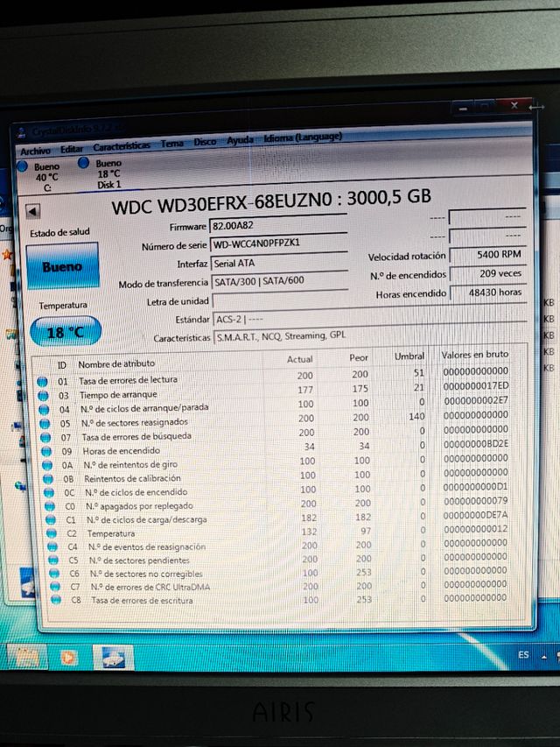The width and height of the screenshot is (560, 747).
Task: Open the Archivo menu
Action: click(35, 151)
